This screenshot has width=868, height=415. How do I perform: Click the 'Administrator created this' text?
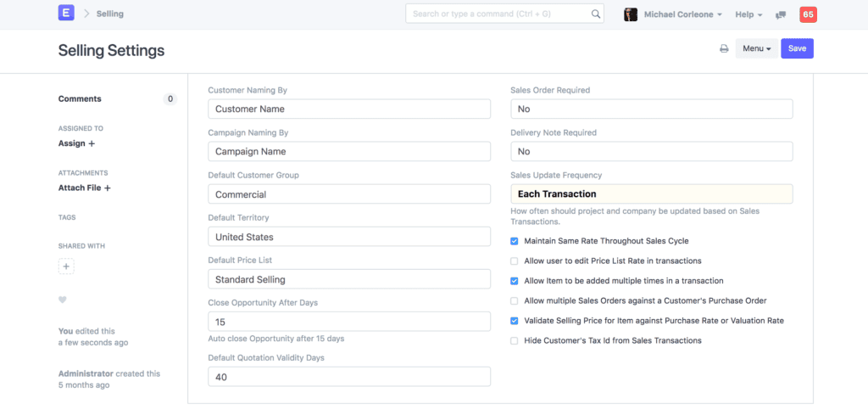tap(109, 374)
